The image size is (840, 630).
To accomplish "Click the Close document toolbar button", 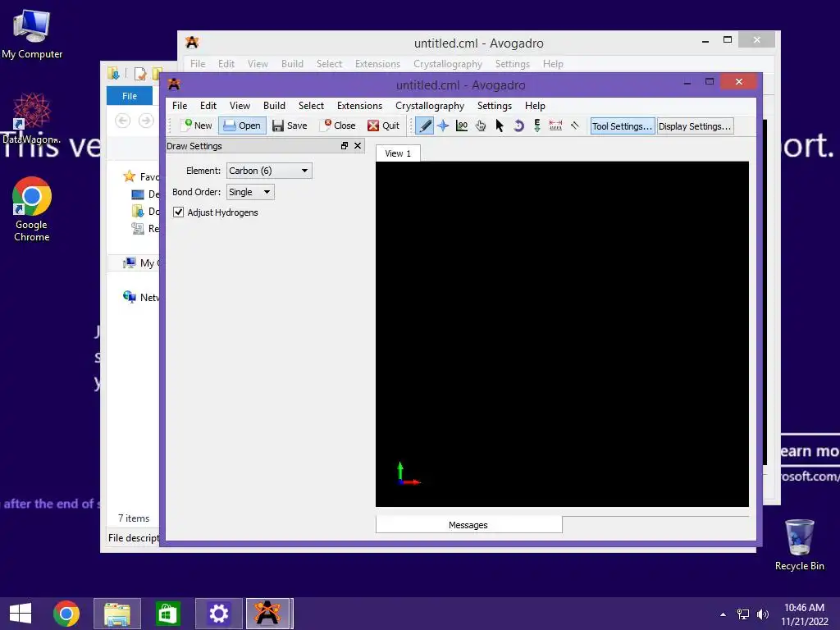I will [x=338, y=126].
